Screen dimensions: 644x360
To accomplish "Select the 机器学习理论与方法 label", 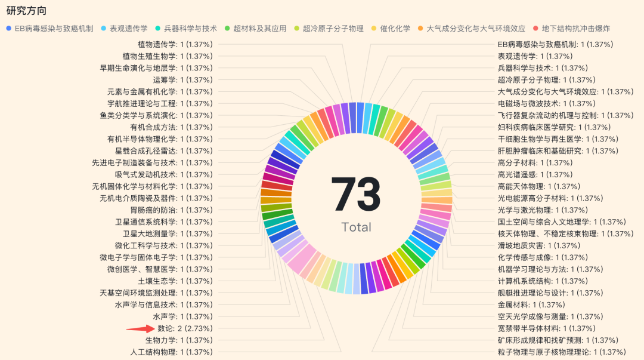I will [x=550, y=269].
